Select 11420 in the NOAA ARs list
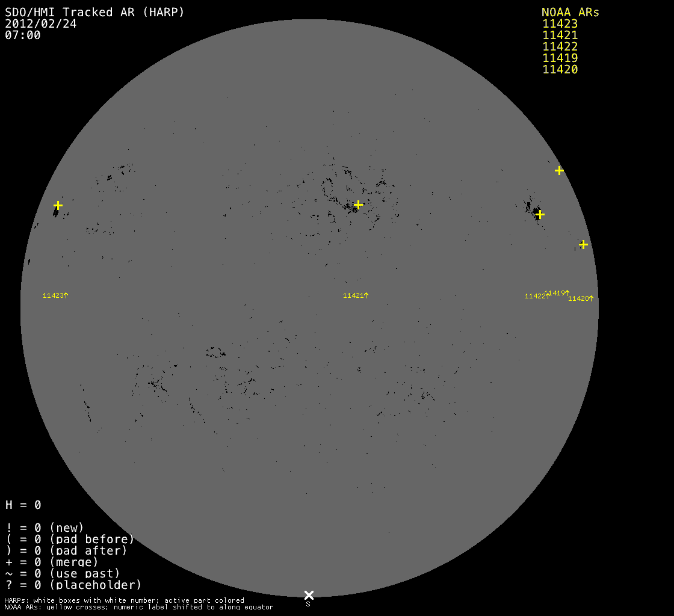 click(560, 70)
